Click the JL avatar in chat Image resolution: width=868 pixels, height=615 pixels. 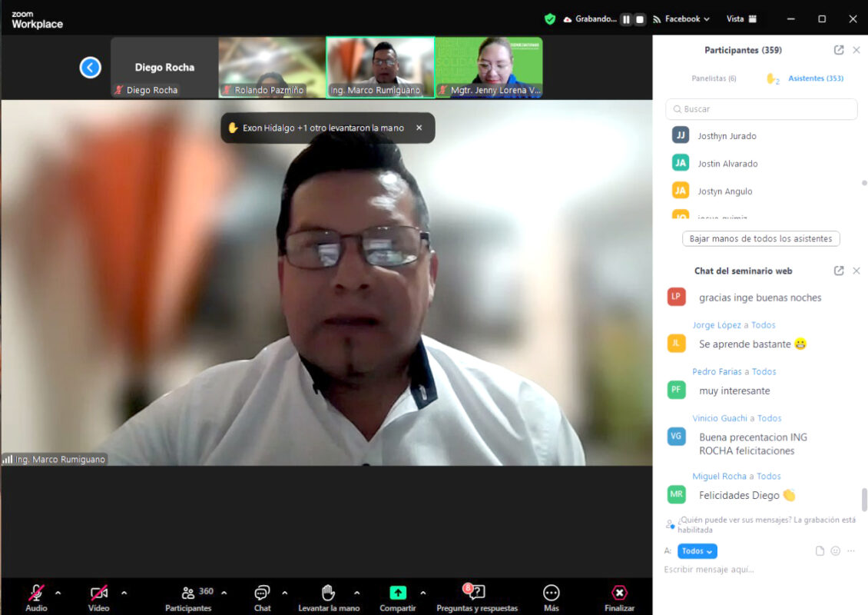[x=676, y=343]
